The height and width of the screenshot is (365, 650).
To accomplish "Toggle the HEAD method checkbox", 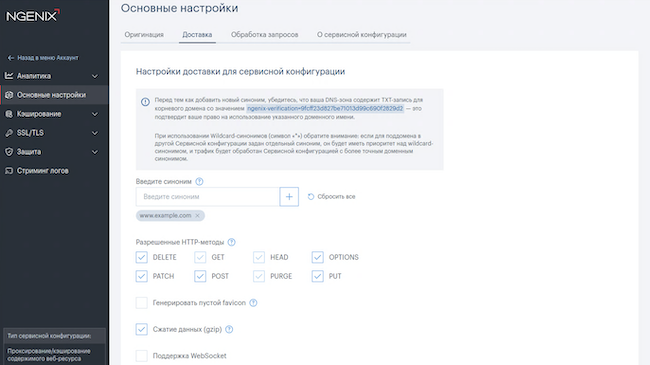I will 259,257.
